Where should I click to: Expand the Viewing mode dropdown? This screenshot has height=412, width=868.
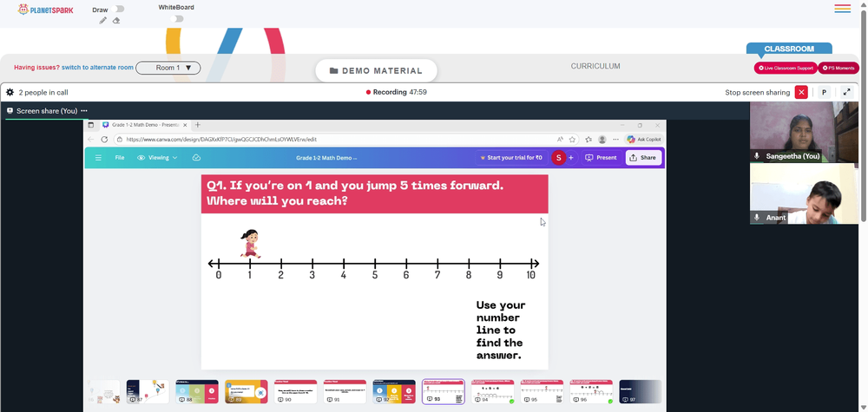tap(157, 158)
